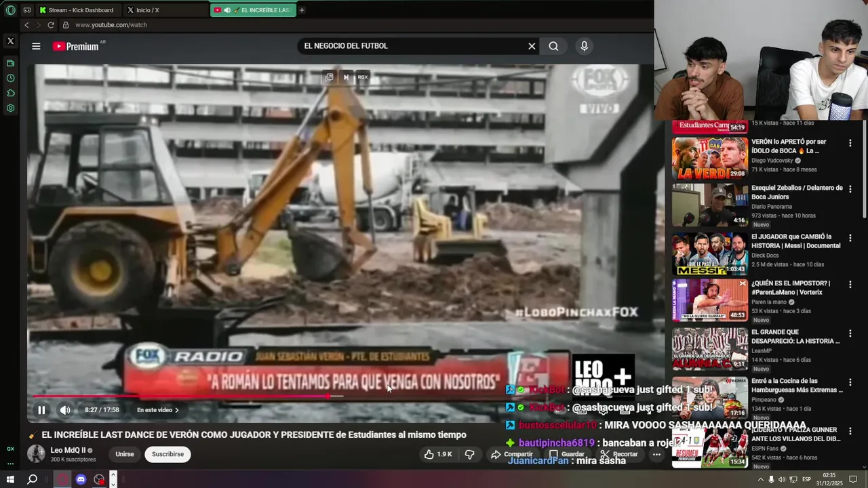
Task: Open Discord from the taskbar
Action: [81, 479]
